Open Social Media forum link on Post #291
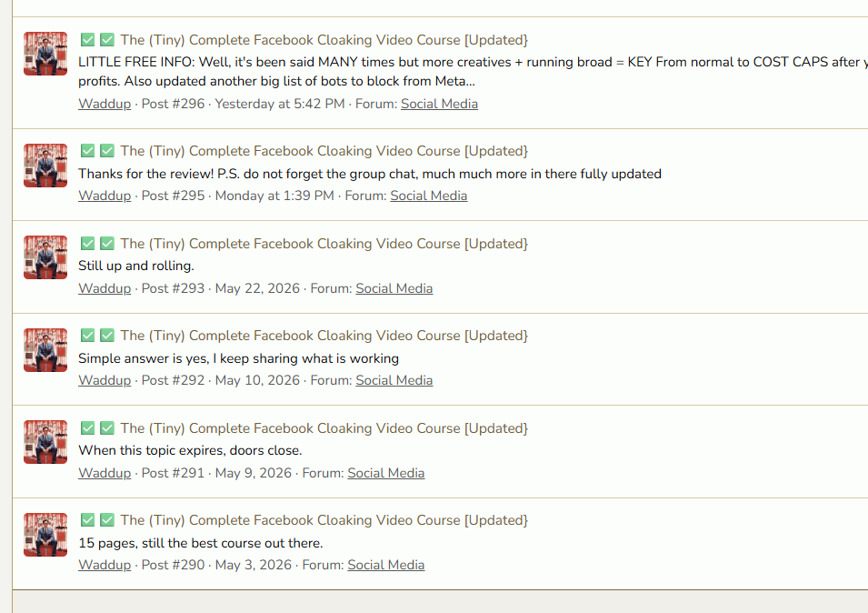The image size is (868, 613). (386, 473)
